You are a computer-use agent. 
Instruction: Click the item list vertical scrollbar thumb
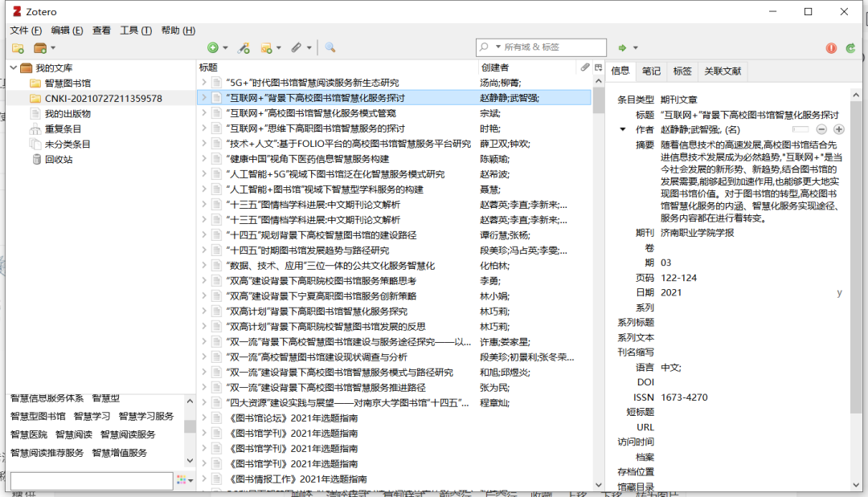pyautogui.click(x=599, y=100)
